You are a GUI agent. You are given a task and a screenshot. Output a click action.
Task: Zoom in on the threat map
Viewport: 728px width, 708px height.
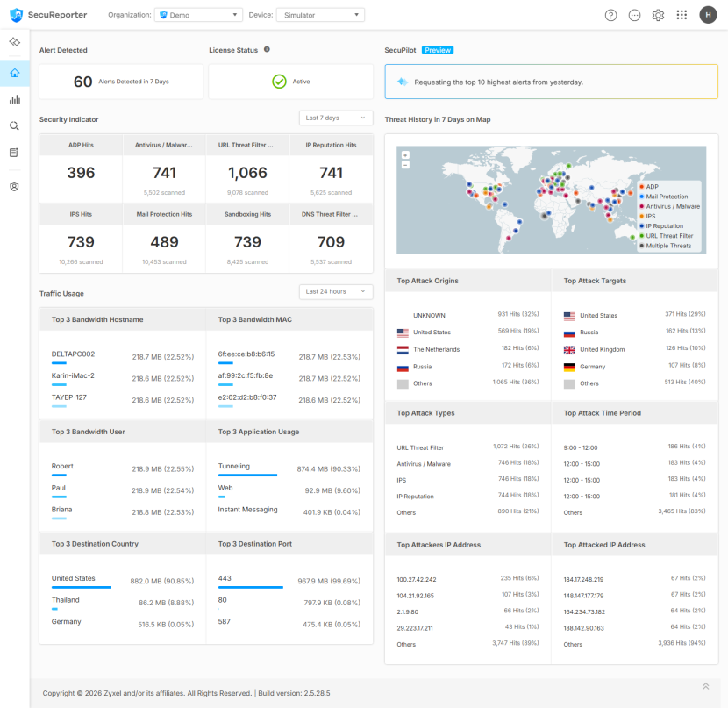click(405, 155)
